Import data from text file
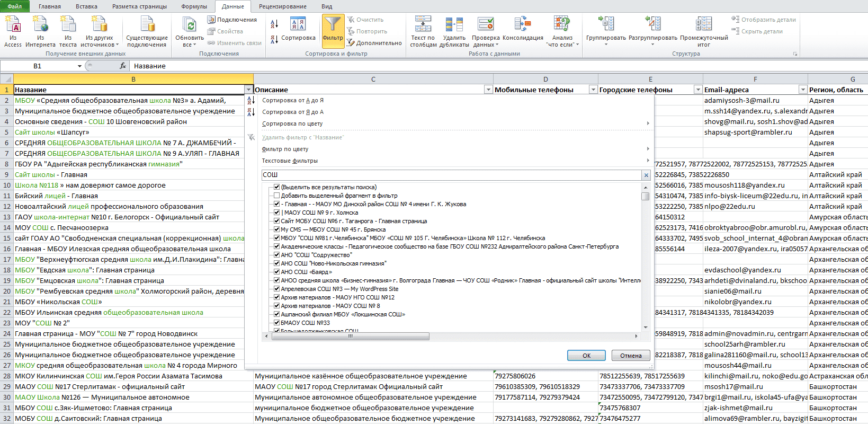The image size is (868, 424). pos(68,32)
